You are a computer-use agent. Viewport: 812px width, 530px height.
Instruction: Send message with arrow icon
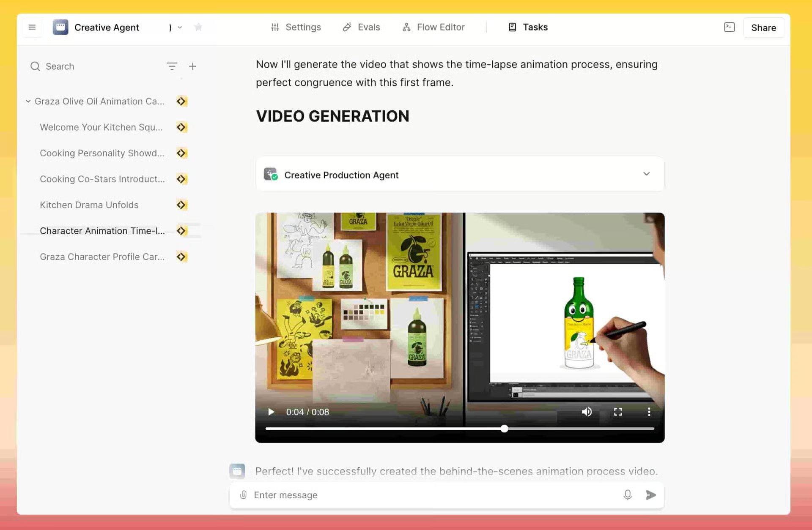(x=651, y=495)
